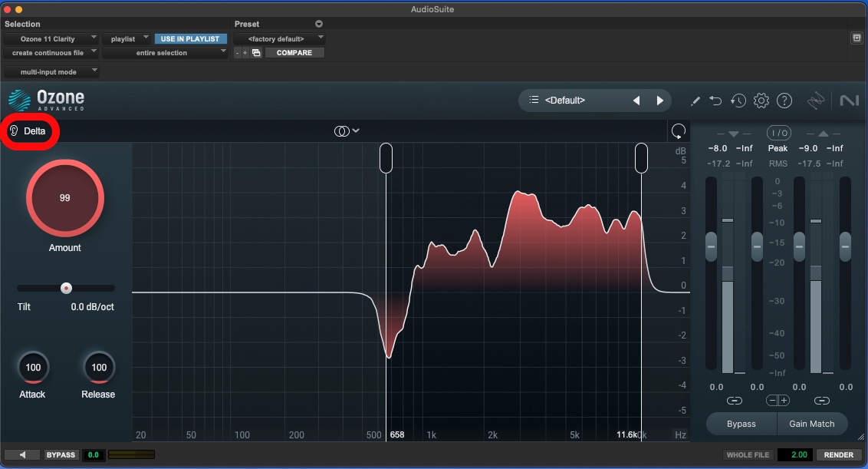Click the green 0.0 level readout beside BYPASS

(x=93, y=454)
